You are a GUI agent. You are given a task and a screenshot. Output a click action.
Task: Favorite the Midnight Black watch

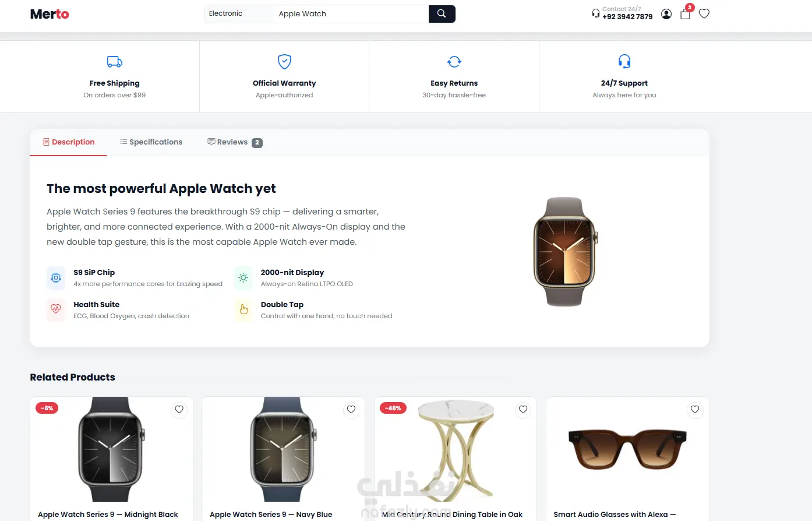179,410
